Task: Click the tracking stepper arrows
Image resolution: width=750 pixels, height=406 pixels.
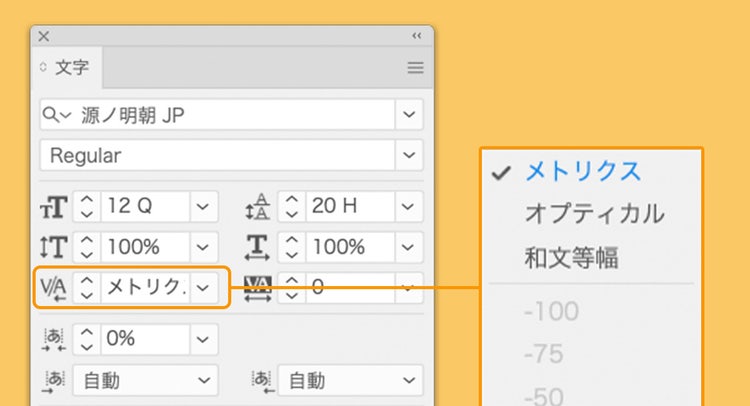Action: click(291, 288)
